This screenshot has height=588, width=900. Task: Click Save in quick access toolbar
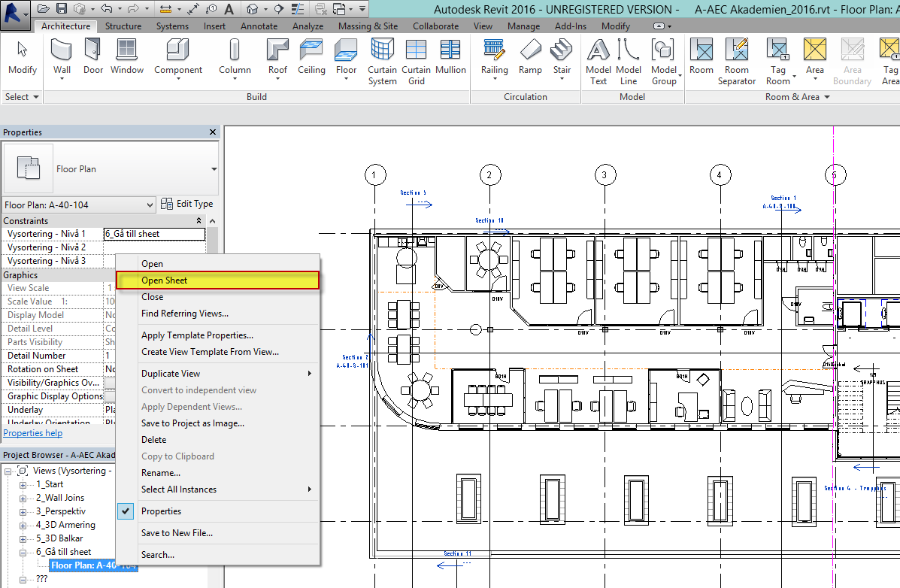62,8
